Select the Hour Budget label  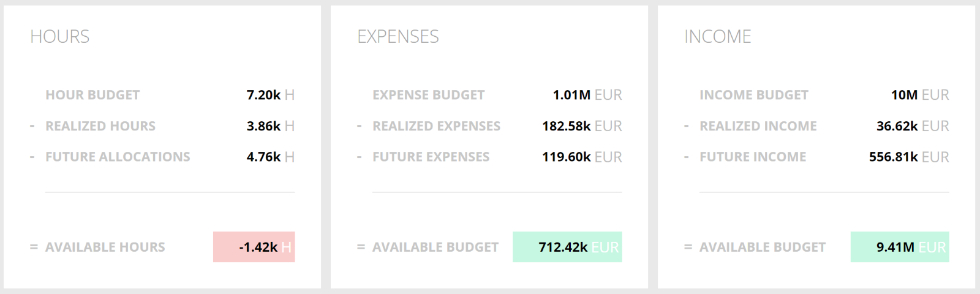pos(92,95)
